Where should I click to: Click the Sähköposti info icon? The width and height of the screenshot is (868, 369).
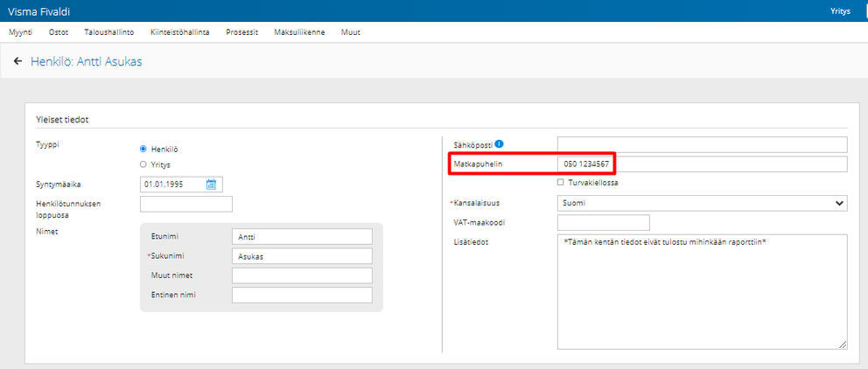500,143
